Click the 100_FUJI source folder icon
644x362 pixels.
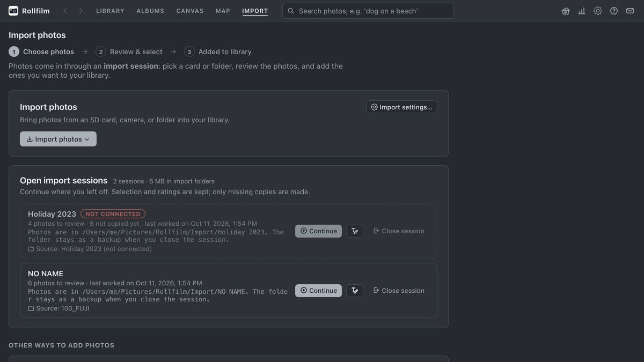(31, 308)
